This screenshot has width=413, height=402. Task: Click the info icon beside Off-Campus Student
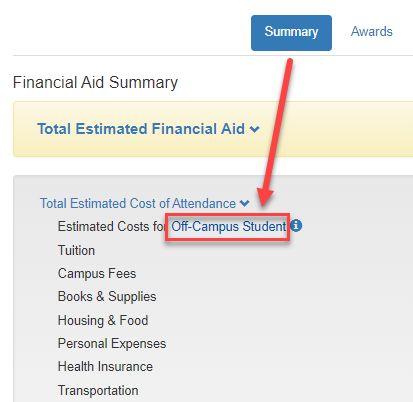296,226
